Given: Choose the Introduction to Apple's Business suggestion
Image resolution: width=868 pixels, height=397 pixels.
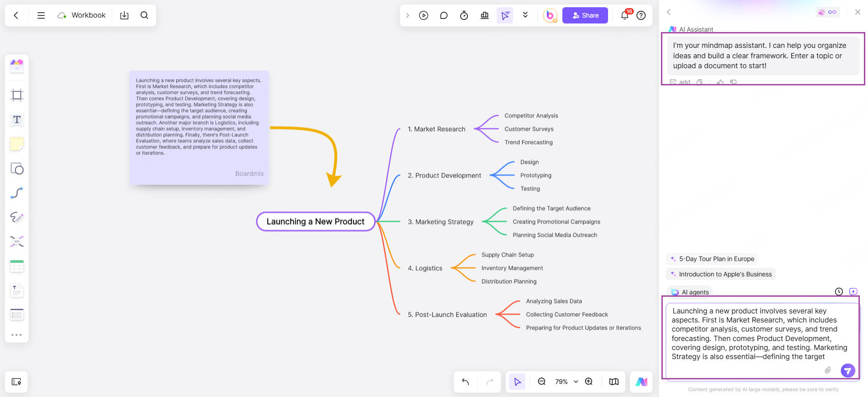Looking at the screenshot, I should point(721,274).
